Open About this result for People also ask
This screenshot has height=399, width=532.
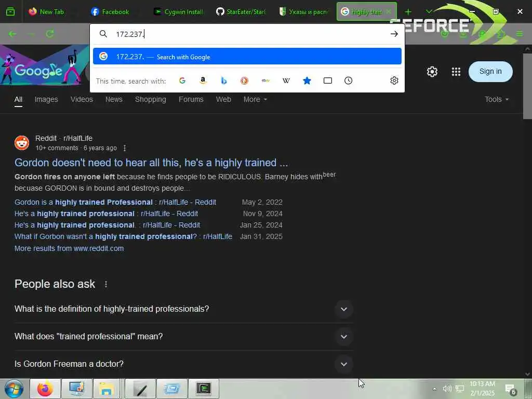click(x=106, y=284)
